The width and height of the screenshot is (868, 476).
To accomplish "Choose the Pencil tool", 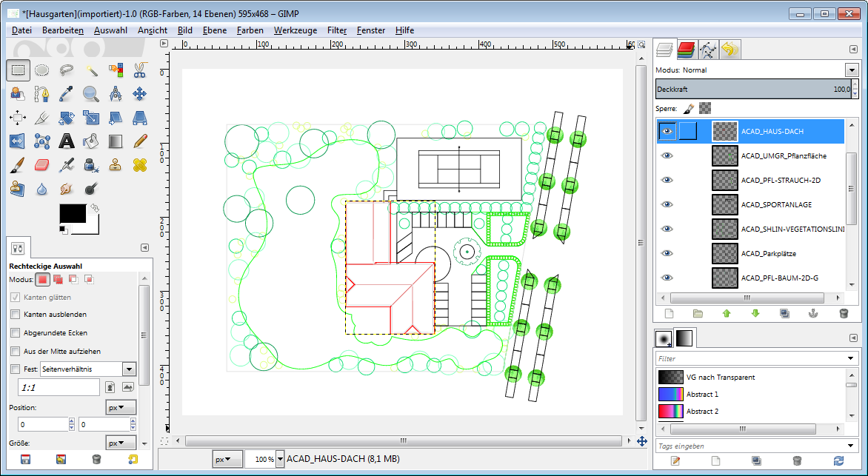I will [140, 141].
